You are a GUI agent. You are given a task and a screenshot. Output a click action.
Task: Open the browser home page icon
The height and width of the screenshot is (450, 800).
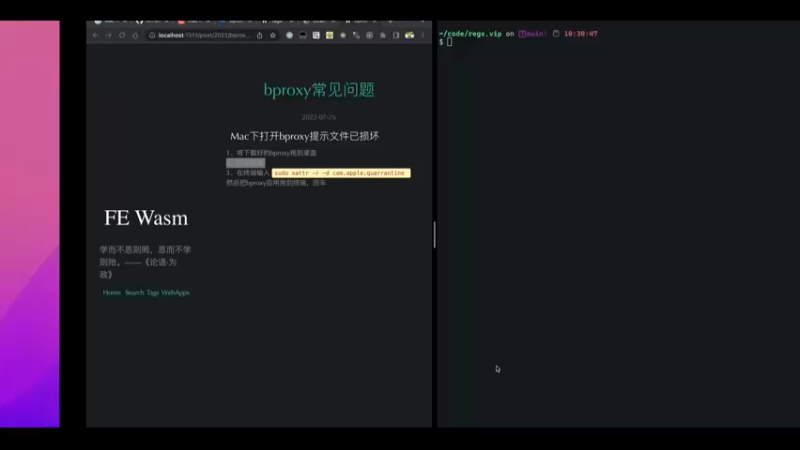coord(135,35)
